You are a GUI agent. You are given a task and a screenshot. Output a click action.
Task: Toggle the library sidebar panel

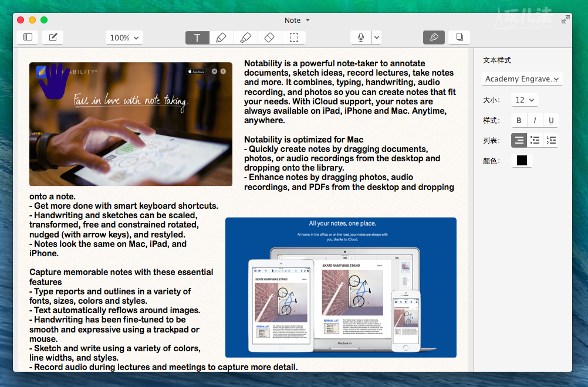(x=28, y=37)
